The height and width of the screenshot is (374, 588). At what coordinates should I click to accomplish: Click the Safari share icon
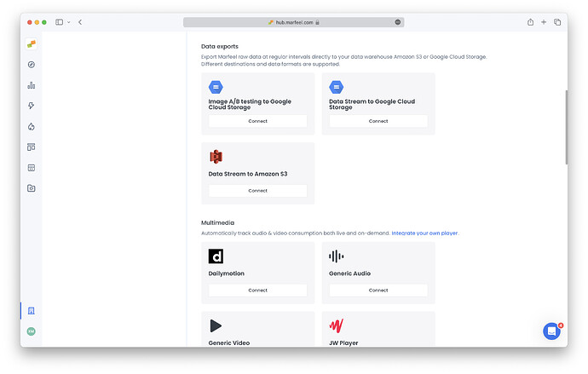point(530,22)
